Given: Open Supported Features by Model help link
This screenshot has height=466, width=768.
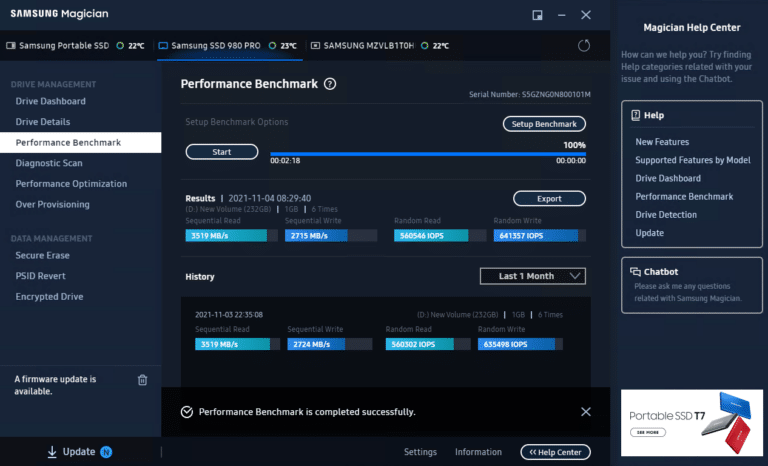Looking at the screenshot, I should tap(693, 160).
